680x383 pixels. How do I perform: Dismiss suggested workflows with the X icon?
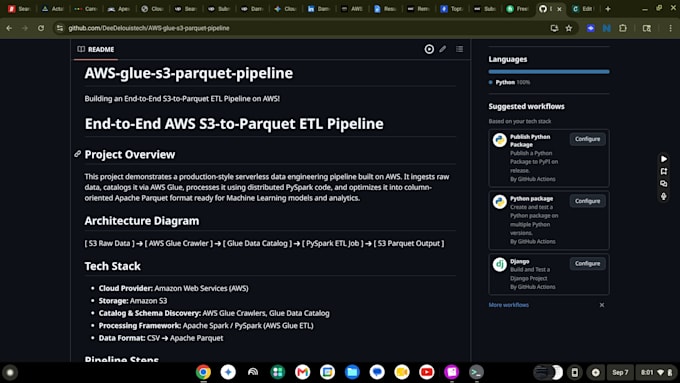[x=602, y=305]
